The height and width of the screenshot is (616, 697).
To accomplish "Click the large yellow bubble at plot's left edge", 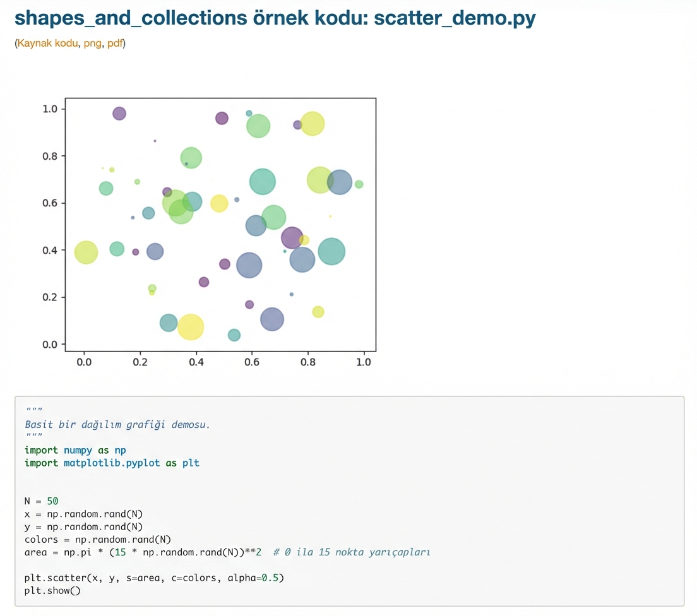I will [86, 252].
